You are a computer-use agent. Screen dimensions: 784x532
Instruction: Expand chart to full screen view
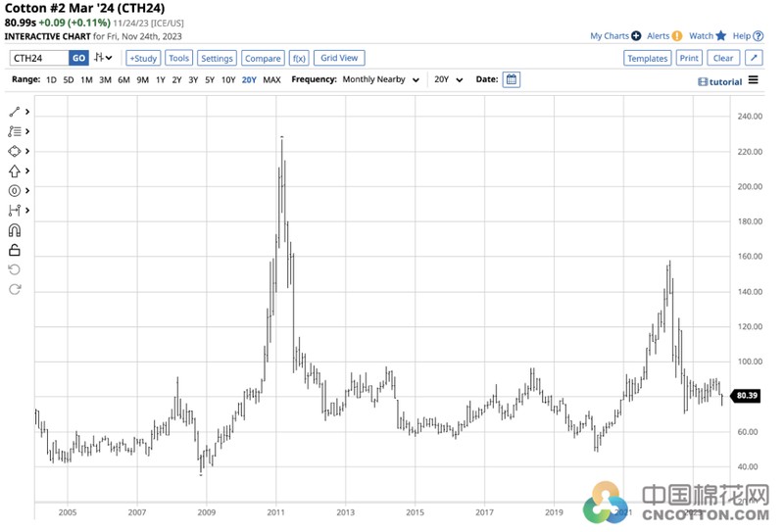pos(754,58)
